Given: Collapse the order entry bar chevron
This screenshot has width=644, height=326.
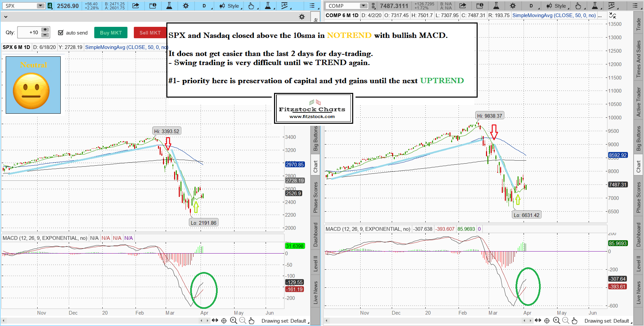Looking at the screenshot, I should point(6,17).
